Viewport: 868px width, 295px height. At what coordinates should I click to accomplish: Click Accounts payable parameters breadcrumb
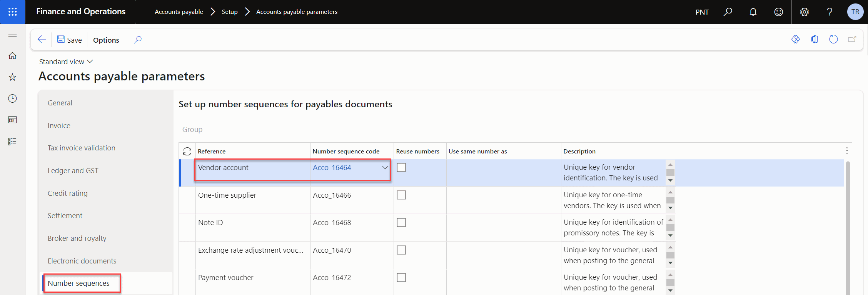tap(297, 12)
